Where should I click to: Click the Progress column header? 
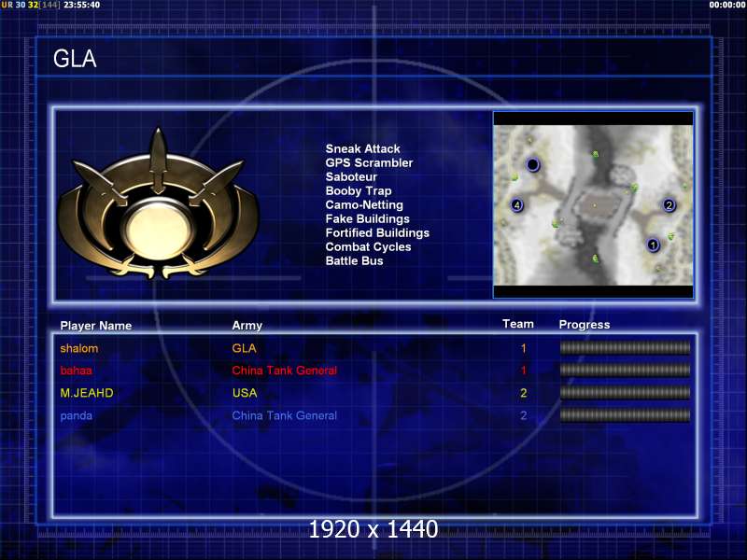point(585,325)
